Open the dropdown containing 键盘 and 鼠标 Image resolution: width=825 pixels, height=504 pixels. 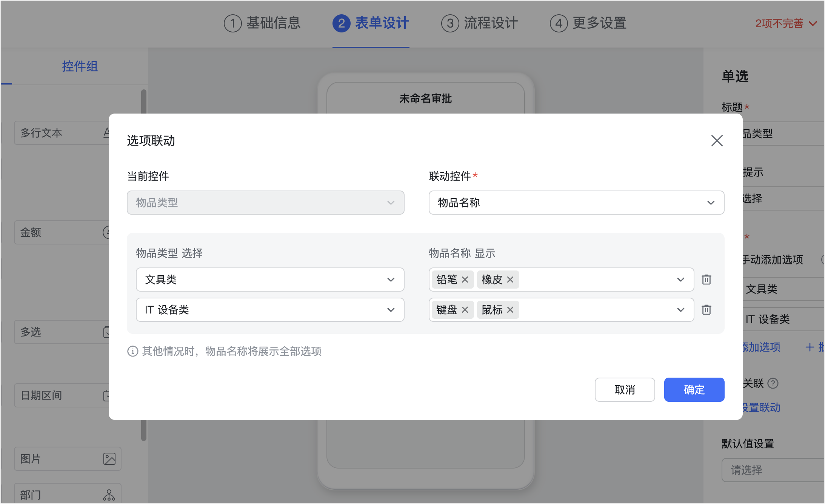point(561,310)
